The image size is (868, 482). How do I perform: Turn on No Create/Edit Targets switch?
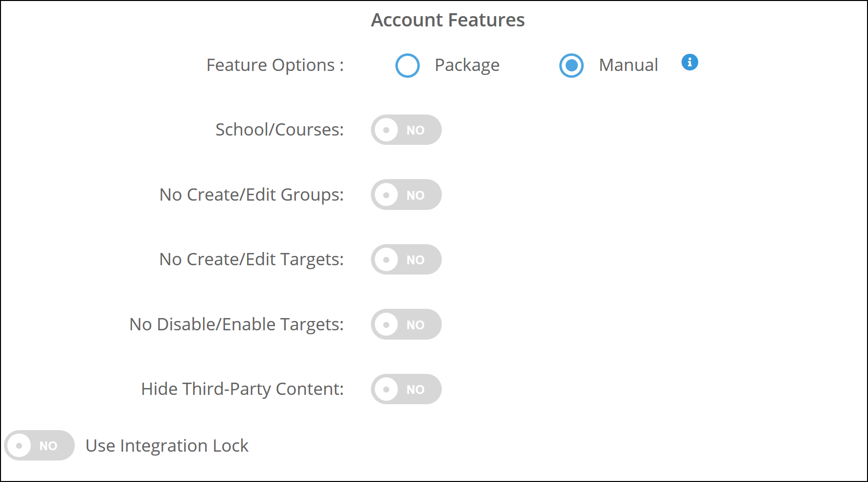pos(406,259)
